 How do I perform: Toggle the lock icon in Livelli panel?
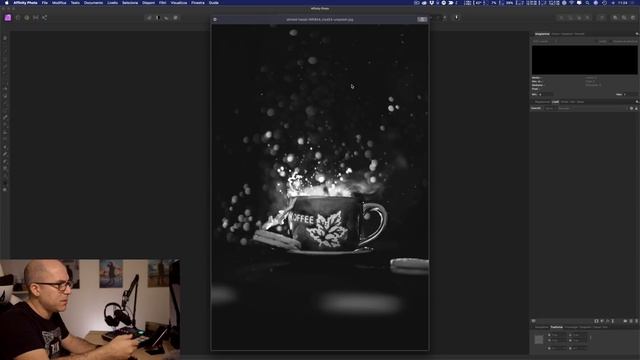click(x=636, y=108)
